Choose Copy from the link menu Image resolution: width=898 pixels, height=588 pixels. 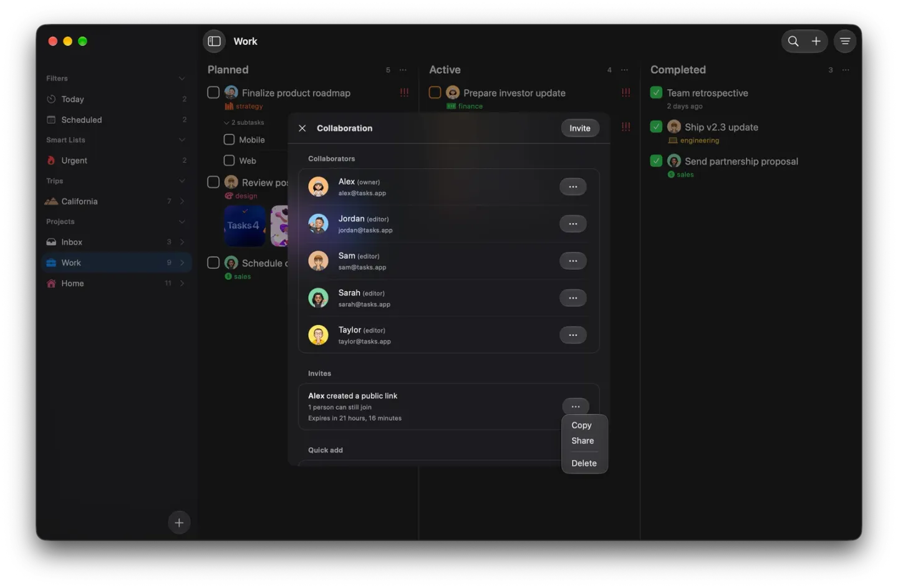click(x=581, y=425)
